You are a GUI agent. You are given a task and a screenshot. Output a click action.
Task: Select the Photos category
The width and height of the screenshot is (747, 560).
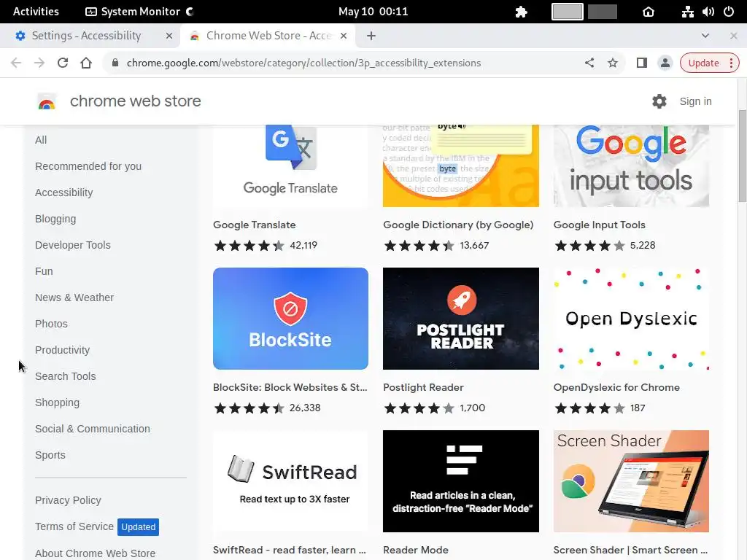(52, 323)
